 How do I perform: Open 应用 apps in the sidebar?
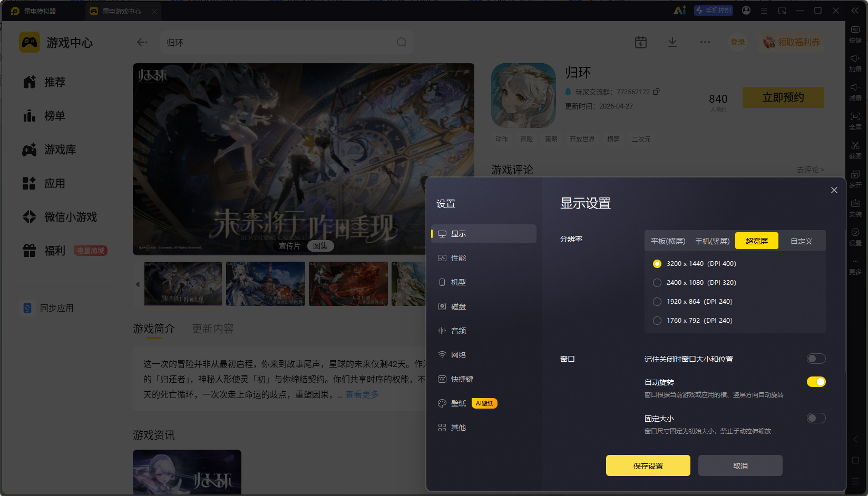click(x=44, y=183)
